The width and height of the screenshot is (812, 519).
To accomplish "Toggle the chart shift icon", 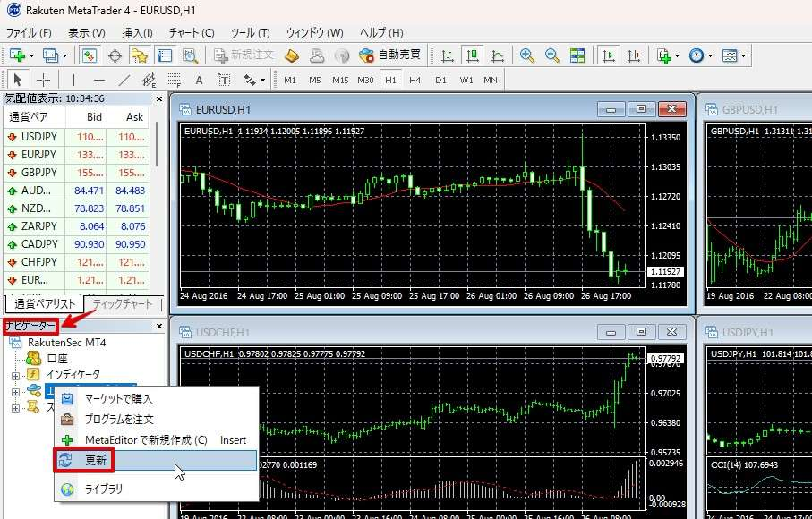I will point(634,55).
